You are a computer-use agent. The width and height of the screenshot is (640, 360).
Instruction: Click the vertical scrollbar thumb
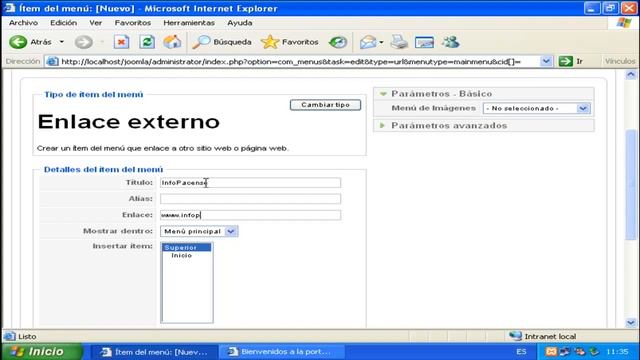(631, 185)
